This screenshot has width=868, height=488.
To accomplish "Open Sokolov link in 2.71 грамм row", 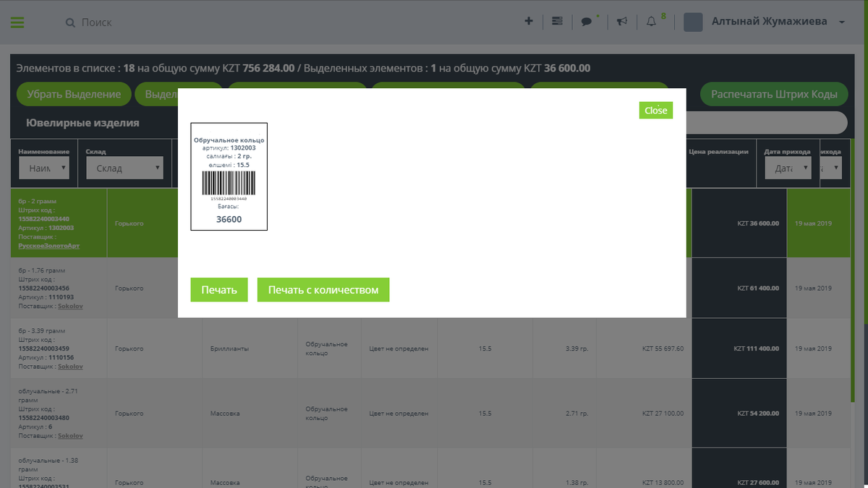I will click(x=70, y=436).
